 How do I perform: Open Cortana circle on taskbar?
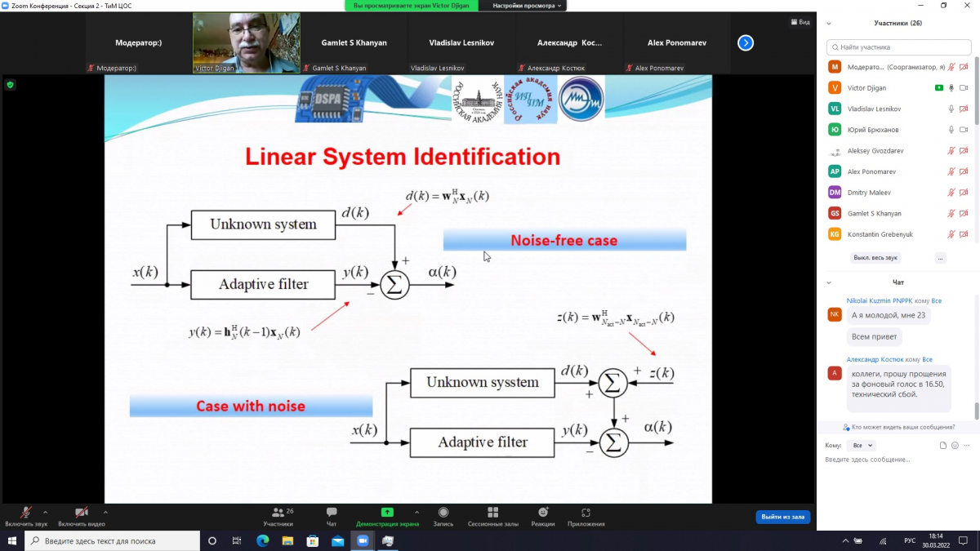[212, 540]
